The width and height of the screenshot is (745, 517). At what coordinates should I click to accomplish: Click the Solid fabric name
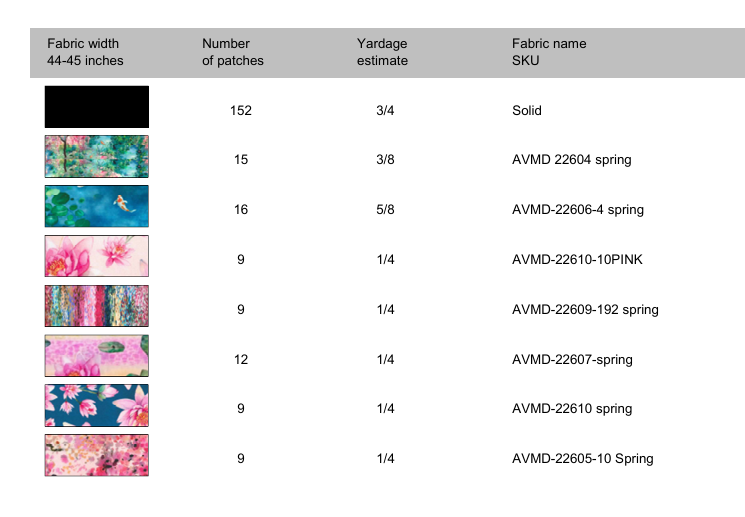tap(527, 110)
